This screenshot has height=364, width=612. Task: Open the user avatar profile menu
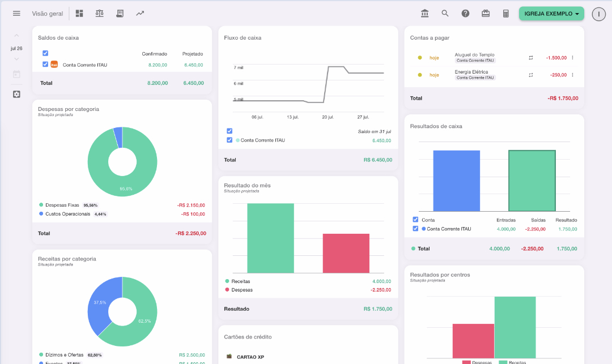pos(599,14)
